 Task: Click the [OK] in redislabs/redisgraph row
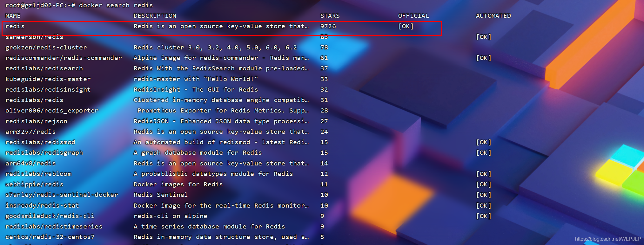click(484, 153)
